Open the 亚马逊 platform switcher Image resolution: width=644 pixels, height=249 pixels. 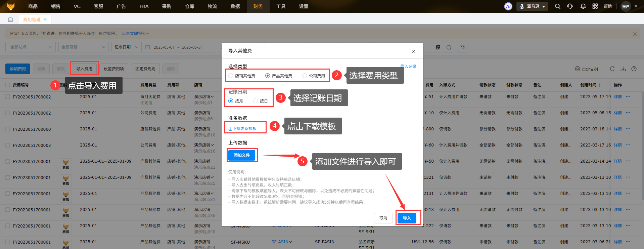[532, 6]
